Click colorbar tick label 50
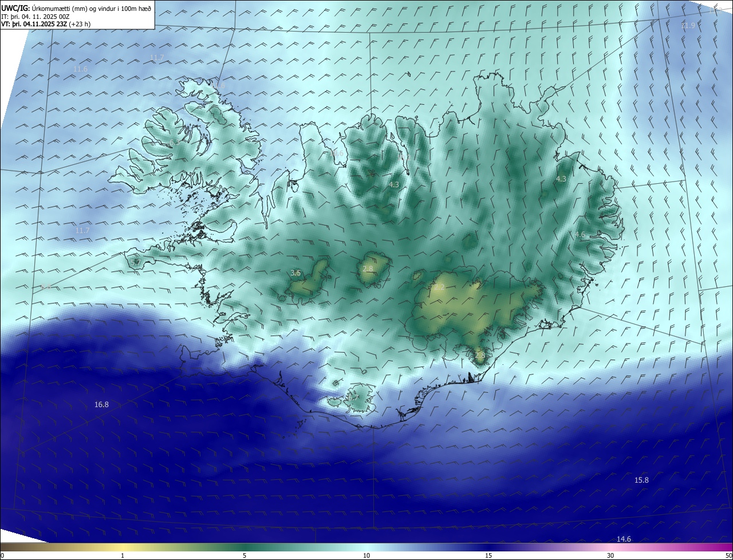Viewport: 733px width, 560px height. coord(728,555)
